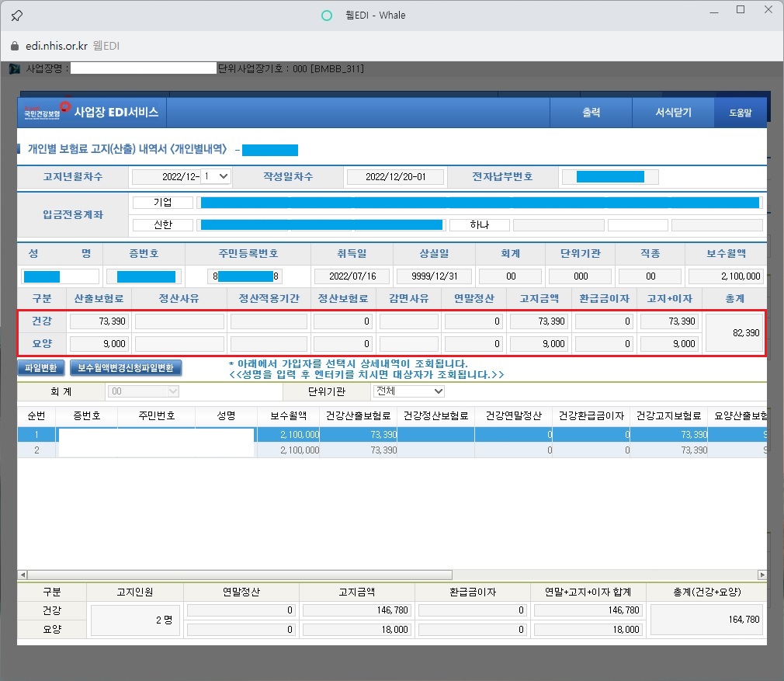Click the scrollbar left arrow
The width and height of the screenshot is (784, 681).
click(23, 575)
